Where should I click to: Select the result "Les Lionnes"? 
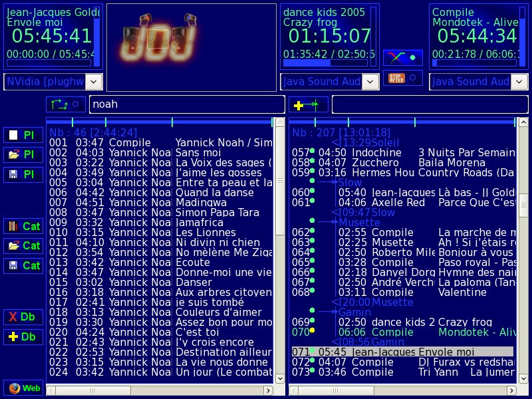(x=161, y=232)
